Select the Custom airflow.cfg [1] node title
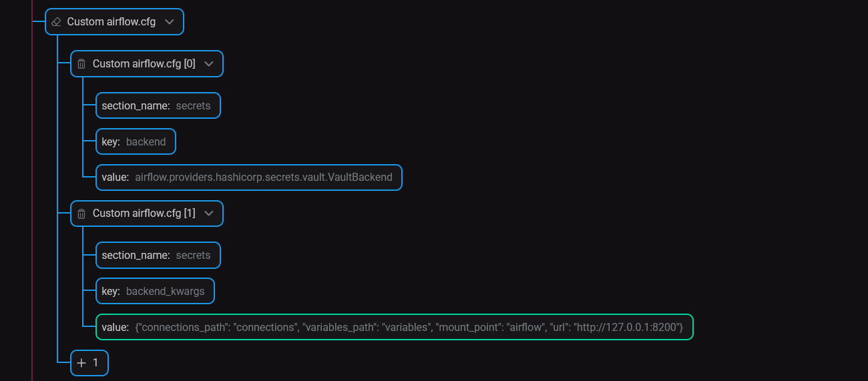This screenshot has height=381, width=868. point(144,214)
